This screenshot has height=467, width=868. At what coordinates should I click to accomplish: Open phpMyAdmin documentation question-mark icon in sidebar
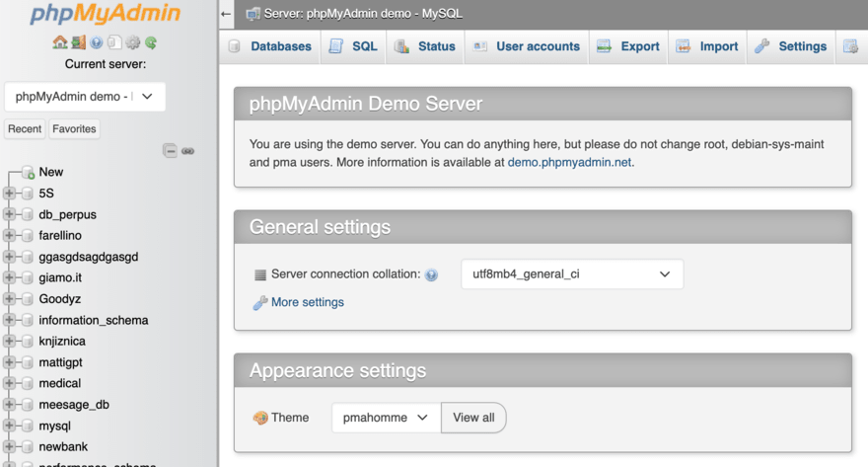tap(97, 42)
